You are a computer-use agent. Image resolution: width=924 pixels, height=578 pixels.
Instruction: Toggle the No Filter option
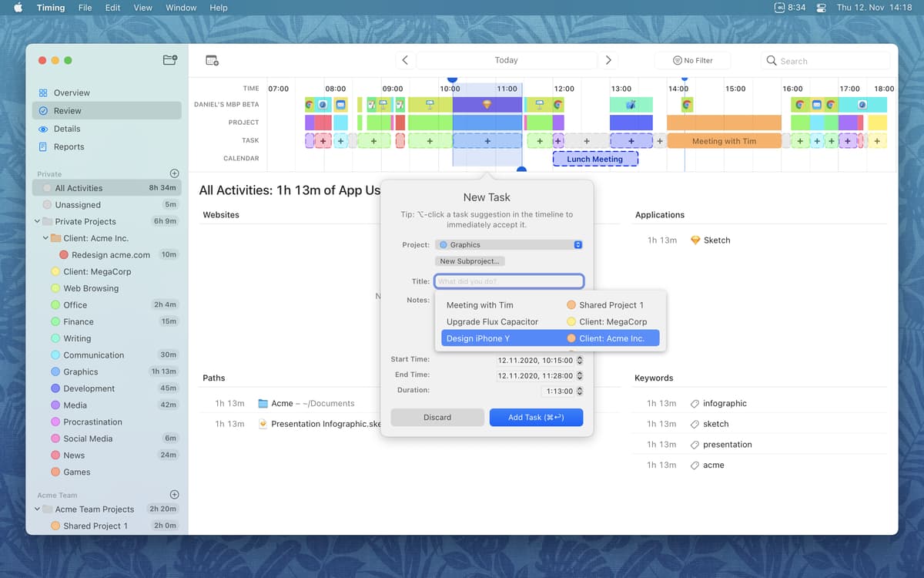[x=692, y=60]
